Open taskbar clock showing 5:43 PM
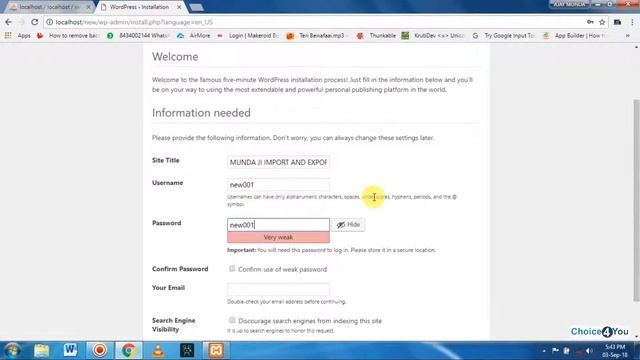 click(x=615, y=351)
